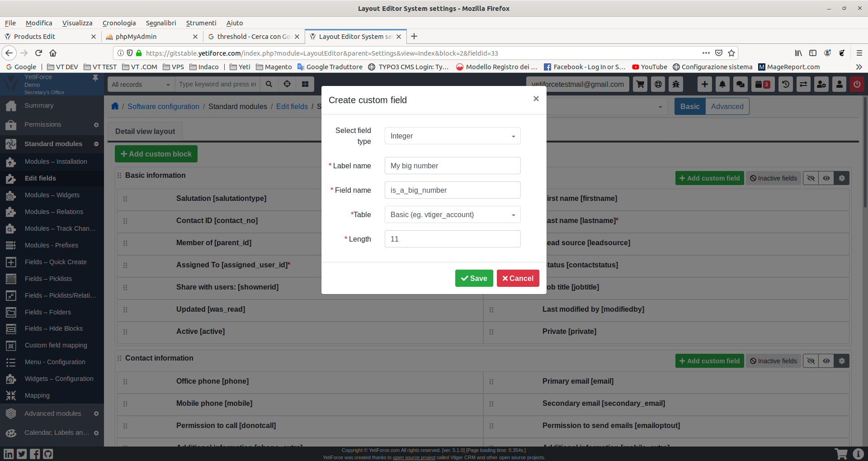Screen dimensions: 868x461
Task: Click the red power logout icon
Action: pos(857,84)
